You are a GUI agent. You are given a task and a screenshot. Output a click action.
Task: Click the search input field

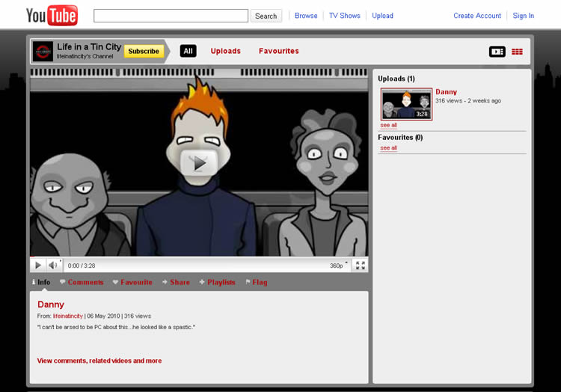[x=171, y=16]
